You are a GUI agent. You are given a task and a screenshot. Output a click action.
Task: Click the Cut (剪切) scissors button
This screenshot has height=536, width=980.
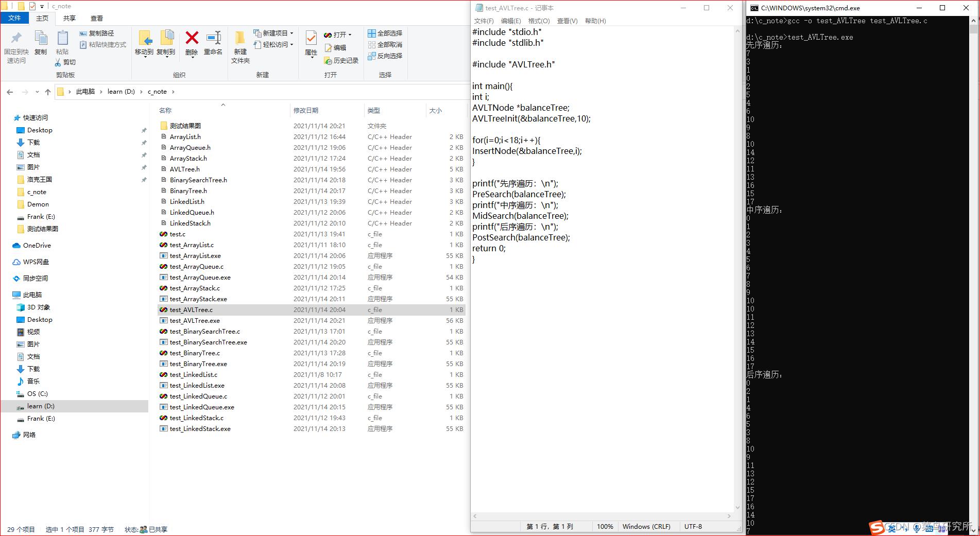coord(65,62)
